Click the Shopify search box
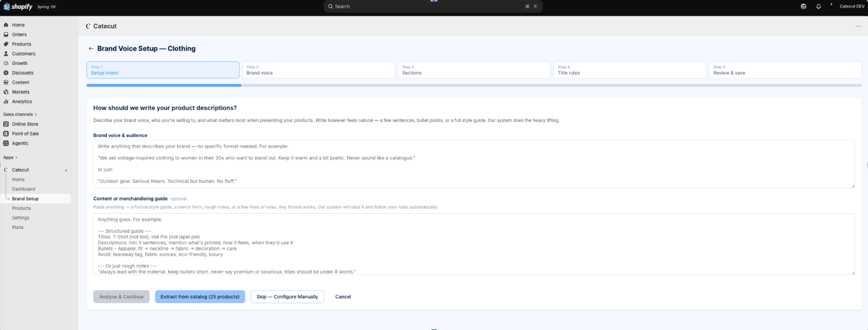868x330 pixels. (x=433, y=7)
